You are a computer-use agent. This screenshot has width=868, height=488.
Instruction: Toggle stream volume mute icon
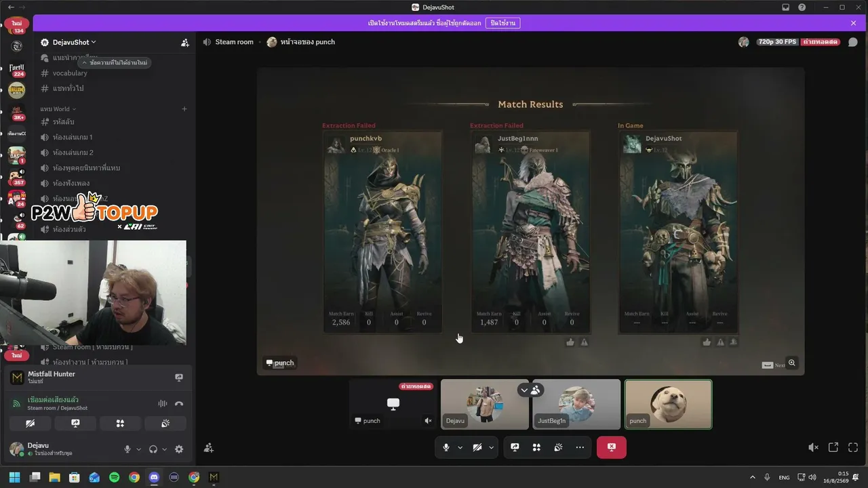point(813,447)
